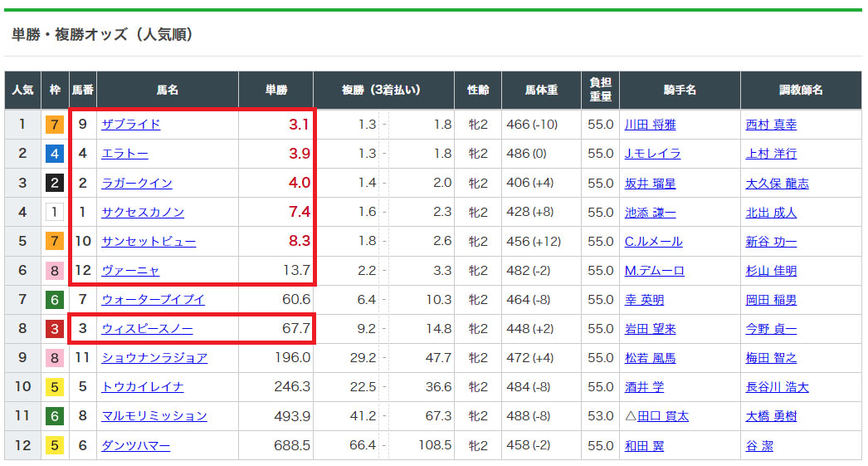Screen dimensions: 868x466
Task: Open ウィスピースノー horse page
Action: coord(147,329)
